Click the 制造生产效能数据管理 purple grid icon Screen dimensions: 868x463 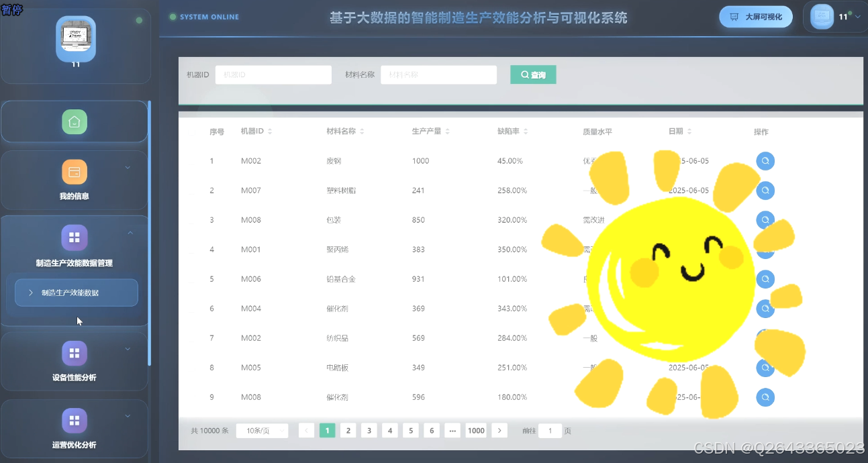tap(74, 238)
